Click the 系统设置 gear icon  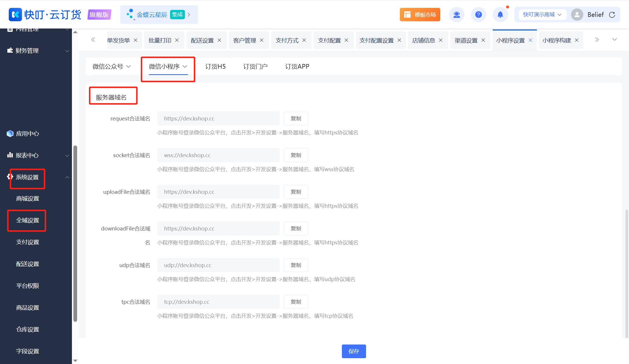tap(10, 177)
